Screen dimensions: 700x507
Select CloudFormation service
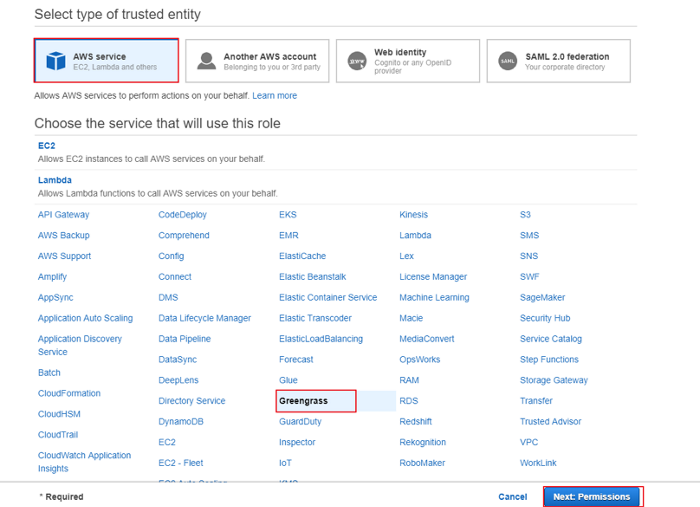[x=69, y=393]
